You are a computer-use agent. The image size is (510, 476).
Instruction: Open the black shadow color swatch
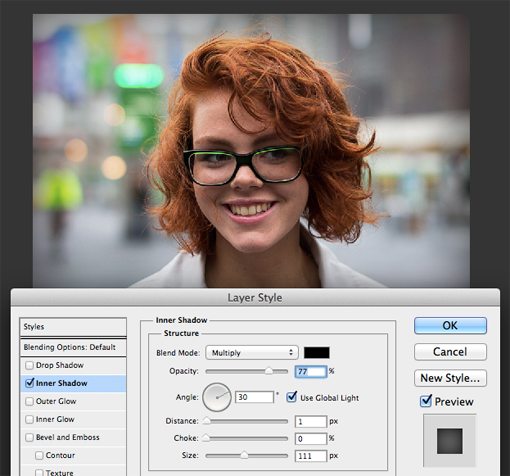coord(317,353)
